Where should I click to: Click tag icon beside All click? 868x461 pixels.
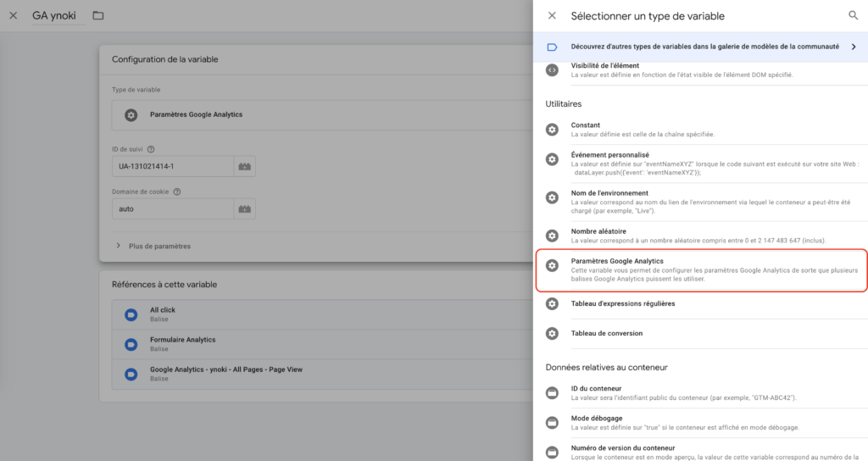(131, 314)
